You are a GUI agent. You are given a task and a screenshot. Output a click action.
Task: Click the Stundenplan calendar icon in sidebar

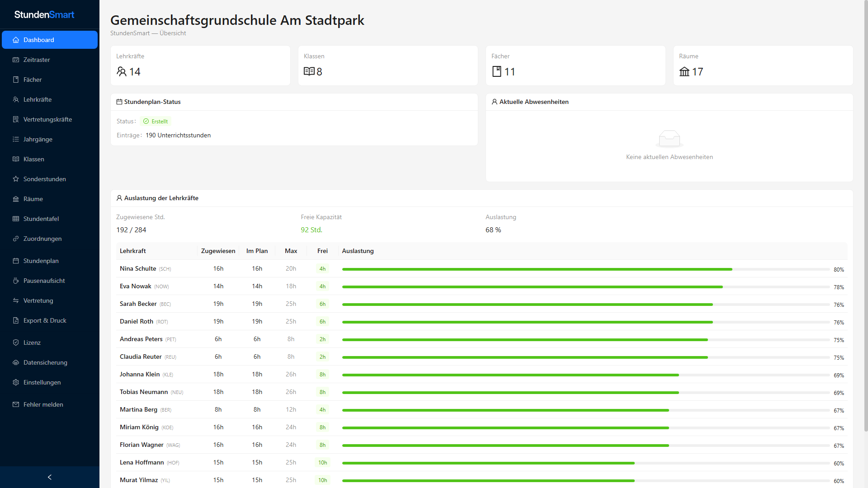coord(16,261)
